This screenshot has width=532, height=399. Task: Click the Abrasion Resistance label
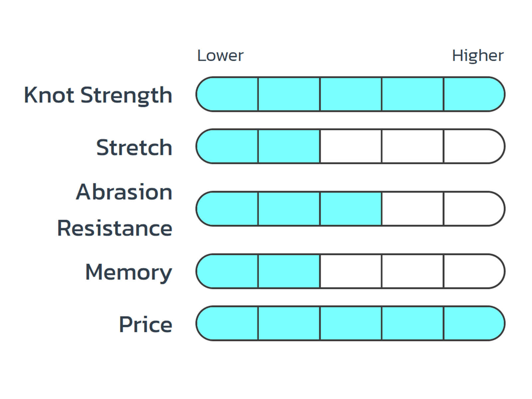(x=115, y=210)
